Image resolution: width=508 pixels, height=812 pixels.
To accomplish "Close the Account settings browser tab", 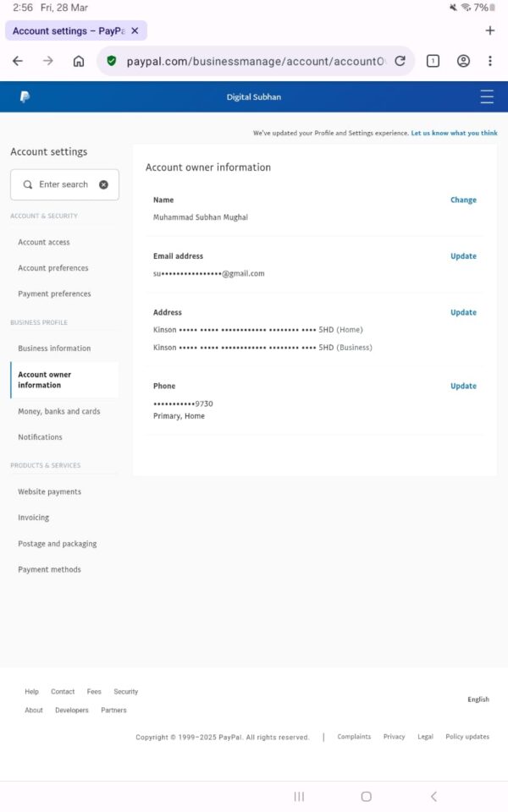I will tap(135, 31).
